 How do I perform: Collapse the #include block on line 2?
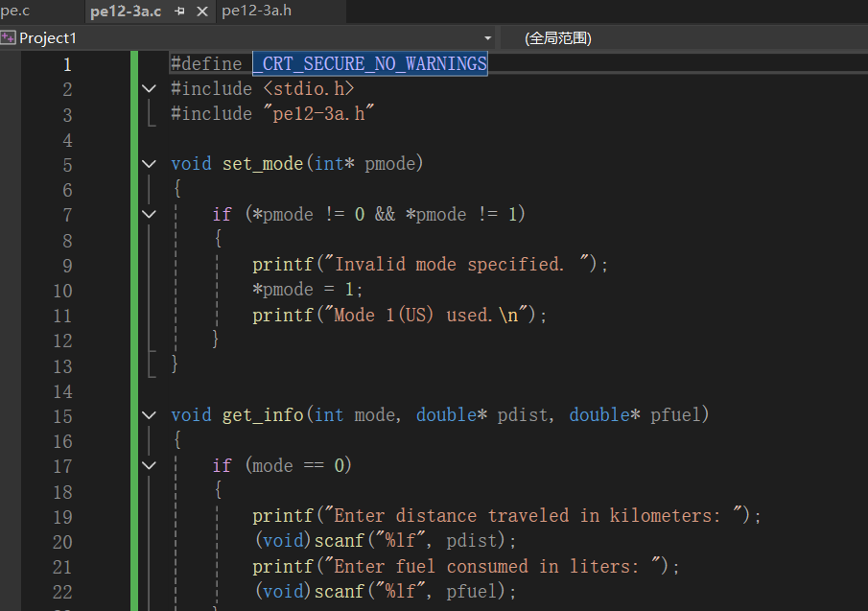[x=149, y=88]
